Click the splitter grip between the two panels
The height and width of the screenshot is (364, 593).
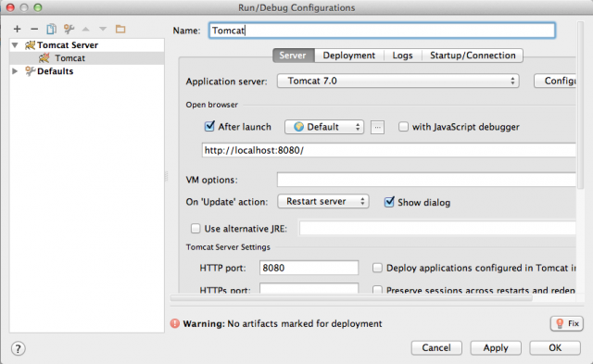166,177
